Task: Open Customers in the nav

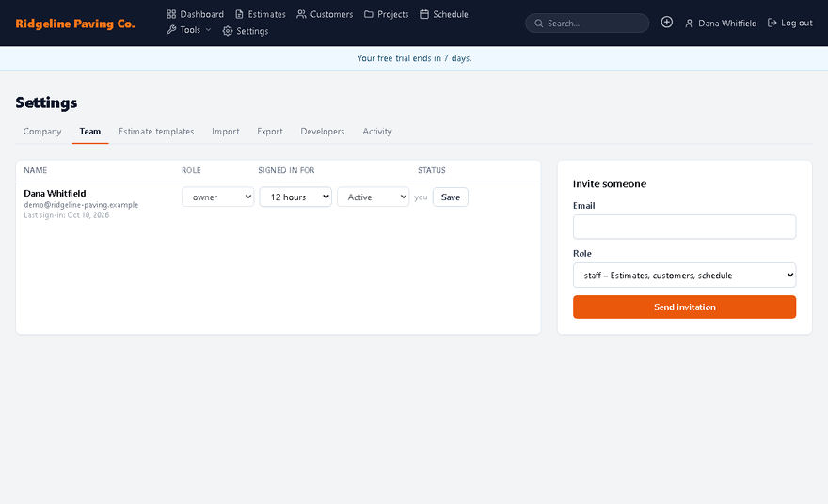Action: click(325, 14)
